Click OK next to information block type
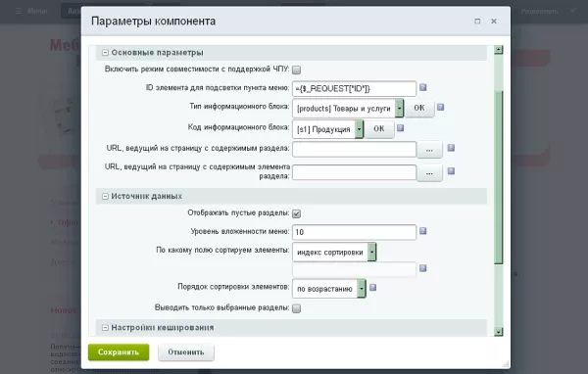 pyautogui.click(x=419, y=109)
